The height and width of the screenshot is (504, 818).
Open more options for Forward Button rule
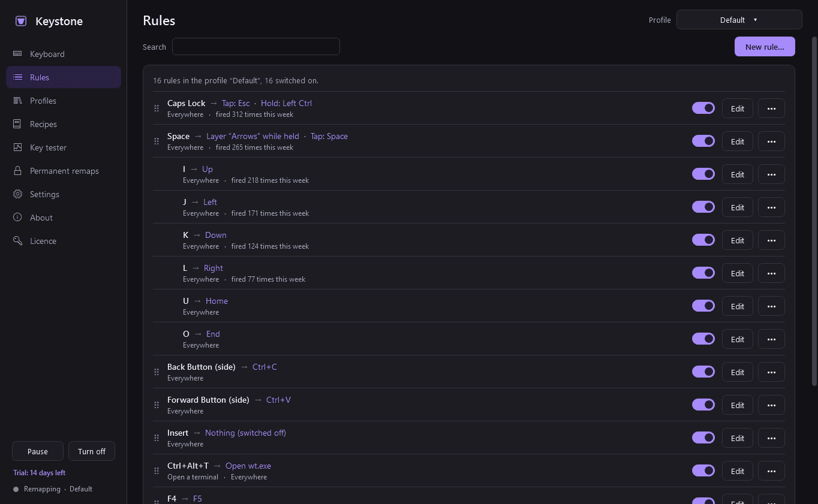tap(771, 405)
